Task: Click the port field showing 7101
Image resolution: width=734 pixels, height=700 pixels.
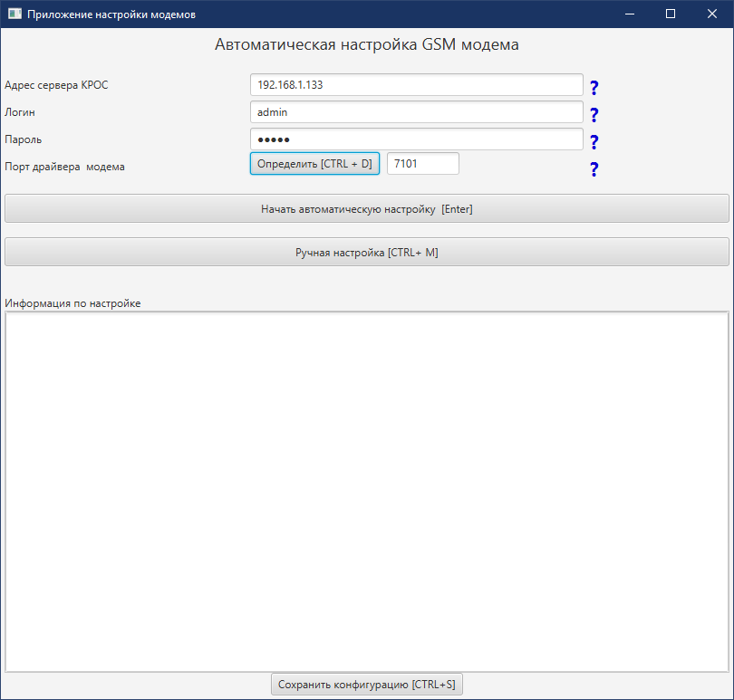Action: click(422, 163)
